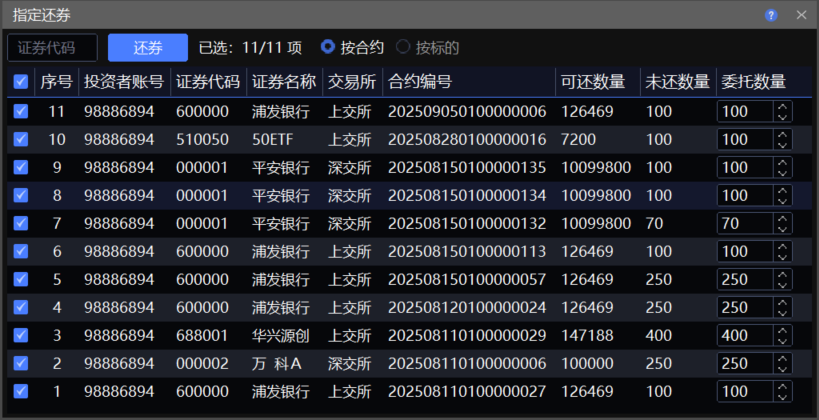
Task: Increase 委托数量 stepper for row 11
Action: click(x=782, y=106)
